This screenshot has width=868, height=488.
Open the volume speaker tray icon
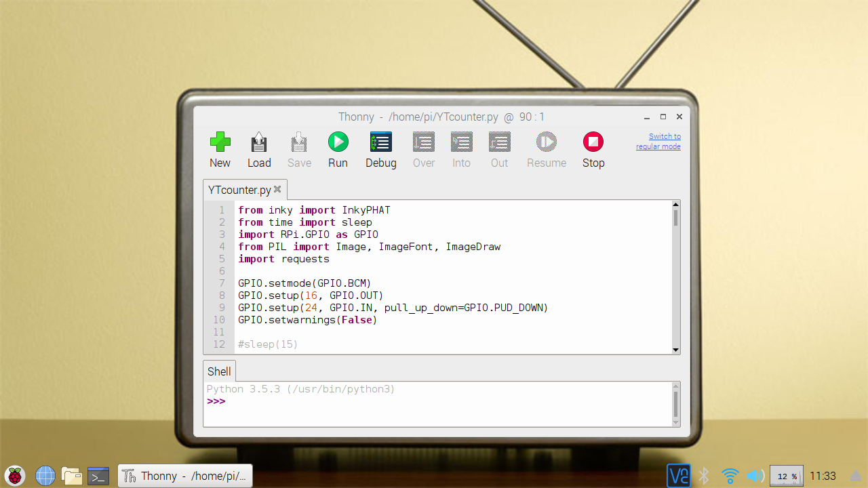point(755,476)
